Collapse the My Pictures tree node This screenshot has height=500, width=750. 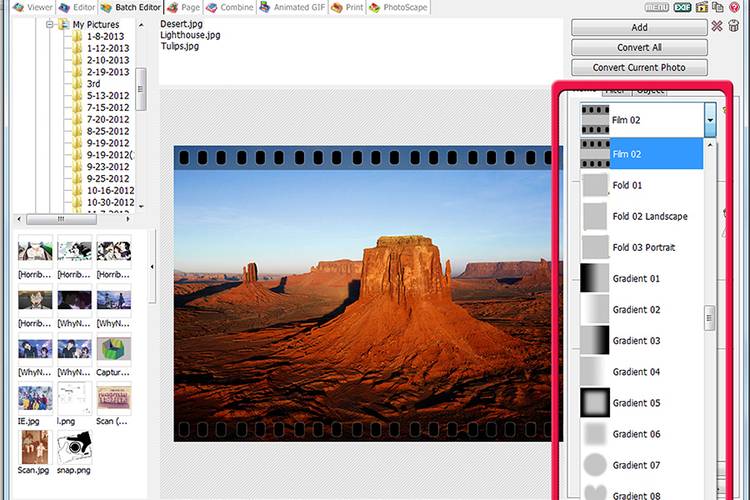49,24
